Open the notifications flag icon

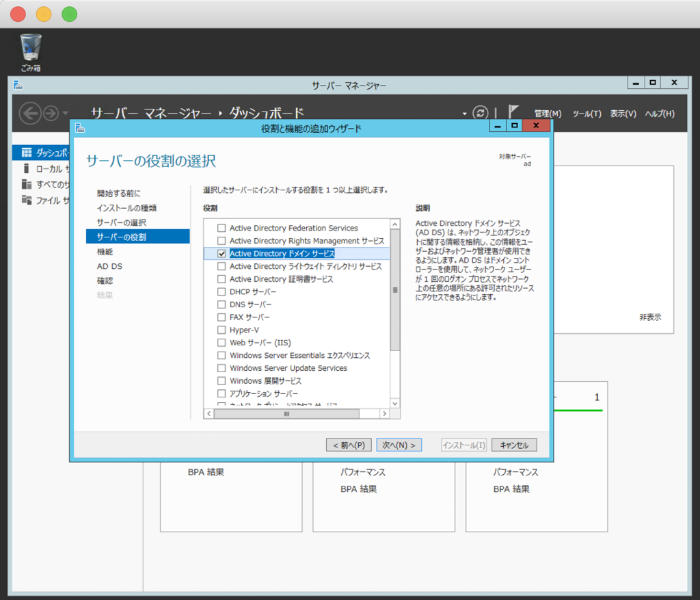point(513,112)
